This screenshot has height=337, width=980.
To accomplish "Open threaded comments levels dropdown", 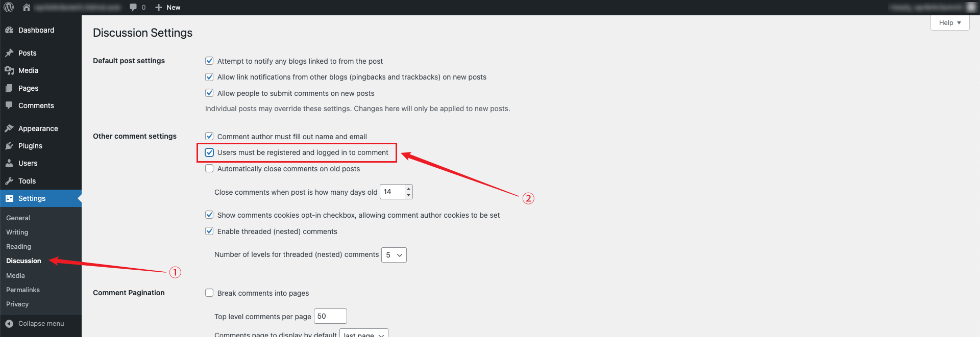I will [x=394, y=255].
